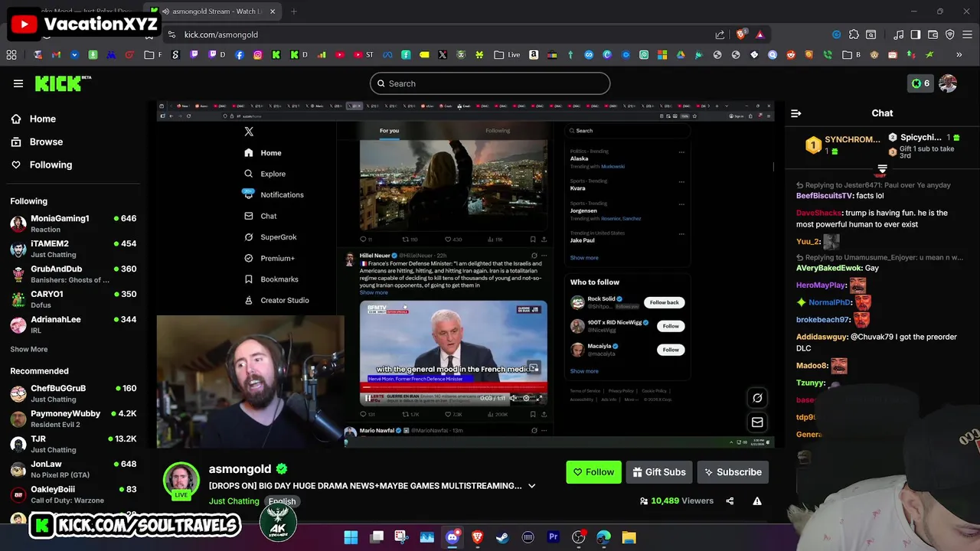Open ChefBuGGruB recommended channel
This screenshot has width=980, height=551.
tap(73, 393)
